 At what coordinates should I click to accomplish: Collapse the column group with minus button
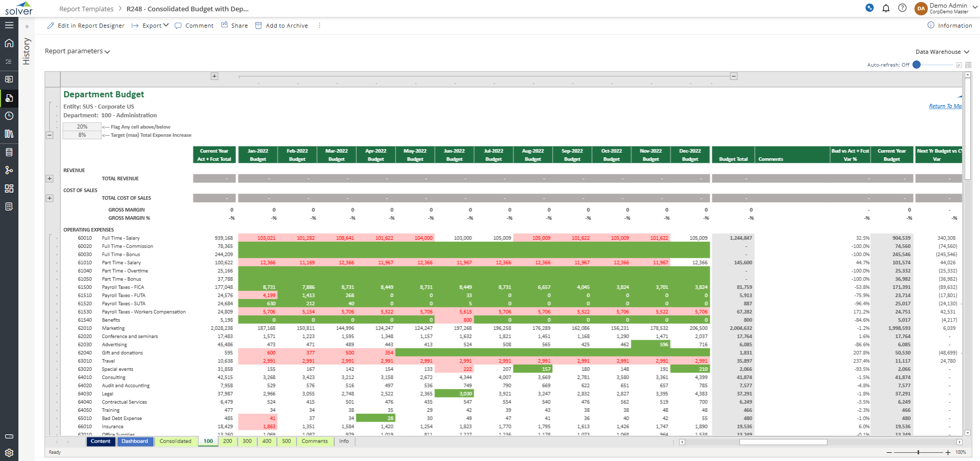point(733,76)
